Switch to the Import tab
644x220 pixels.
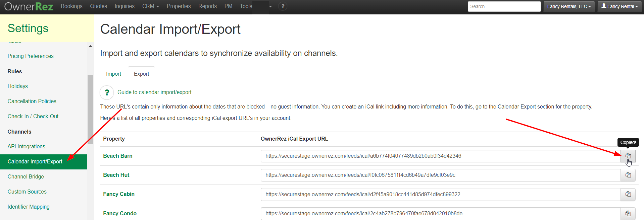tap(113, 74)
